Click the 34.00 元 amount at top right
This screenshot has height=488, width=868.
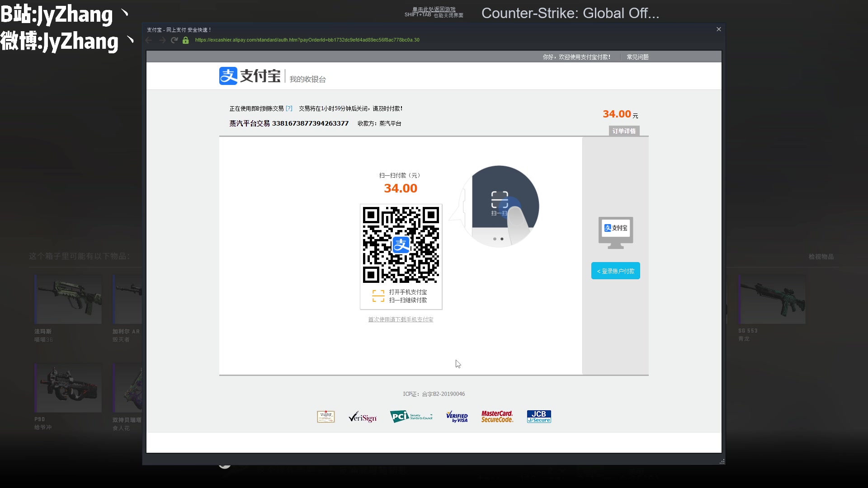620,114
